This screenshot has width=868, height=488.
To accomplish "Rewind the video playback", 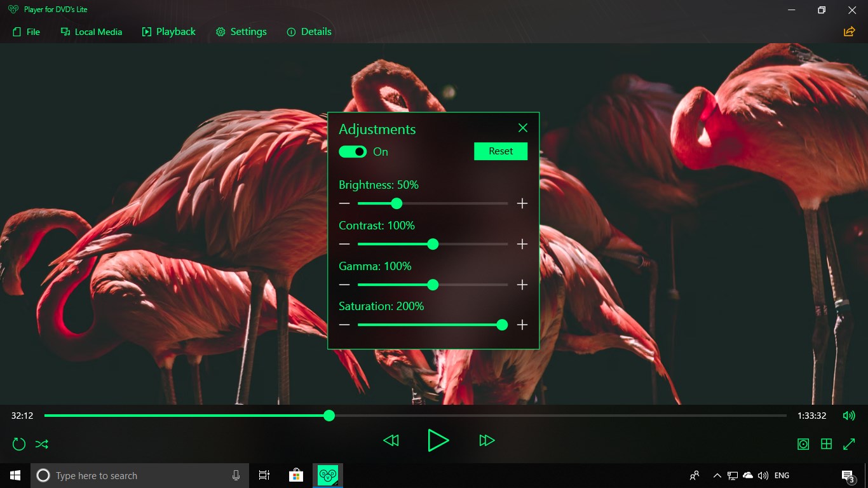I will [x=391, y=440].
